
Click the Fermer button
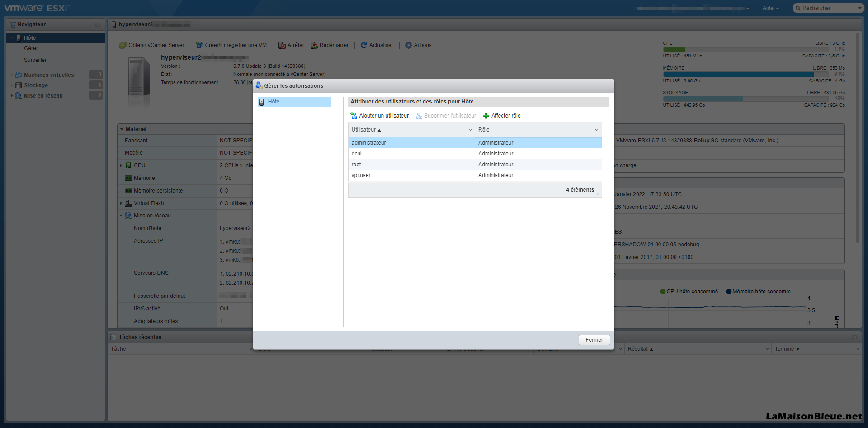(594, 340)
